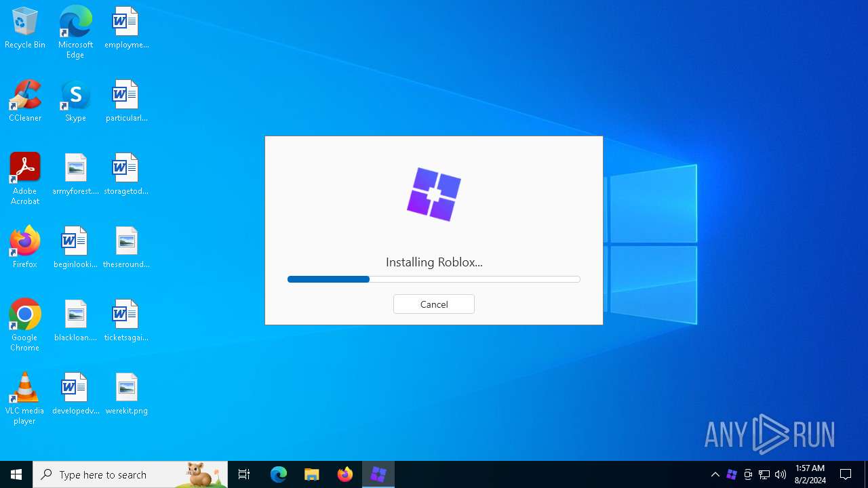868x488 pixels.
Task: Open File Explorer from the taskbar
Action: point(312,474)
